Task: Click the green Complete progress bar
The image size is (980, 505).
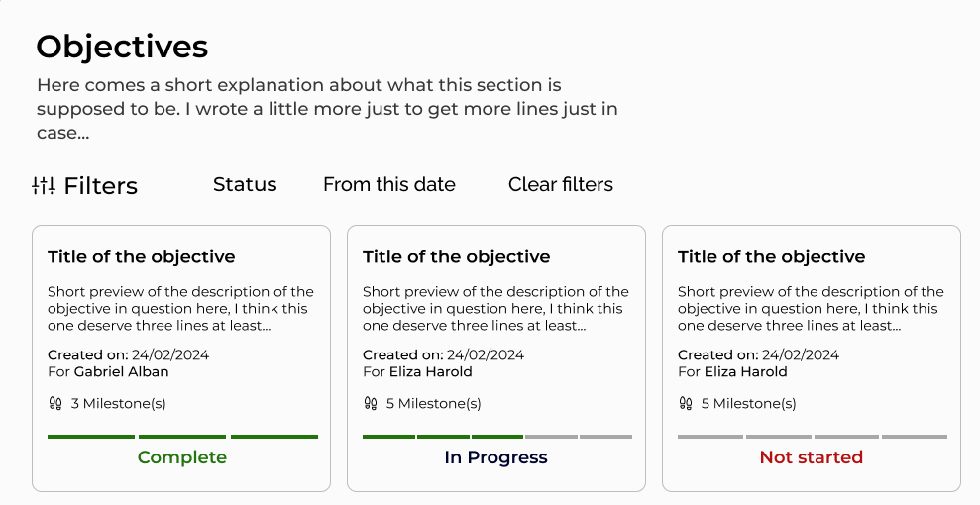Action: (x=182, y=436)
